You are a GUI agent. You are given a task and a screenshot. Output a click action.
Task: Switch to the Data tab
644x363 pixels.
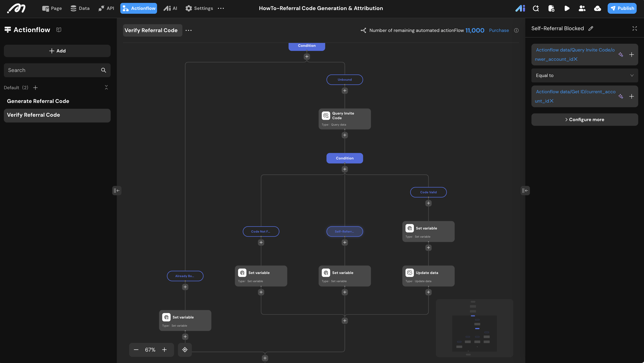(80, 8)
